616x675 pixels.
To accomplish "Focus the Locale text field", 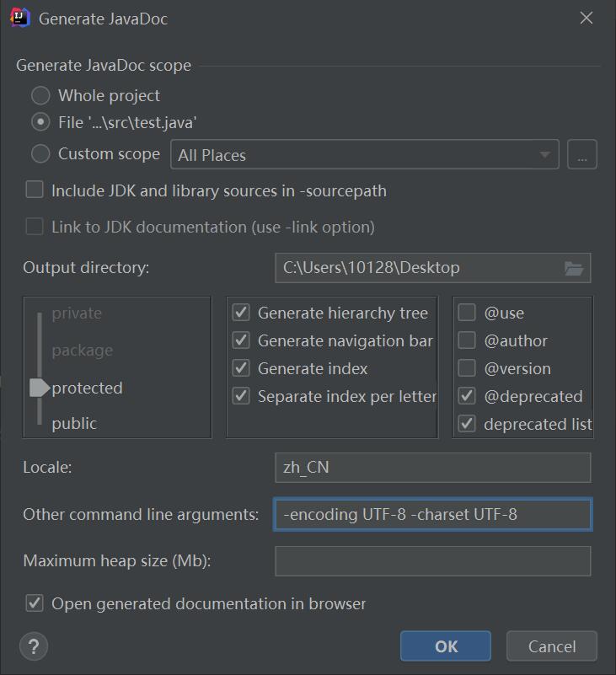I will click(432, 468).
